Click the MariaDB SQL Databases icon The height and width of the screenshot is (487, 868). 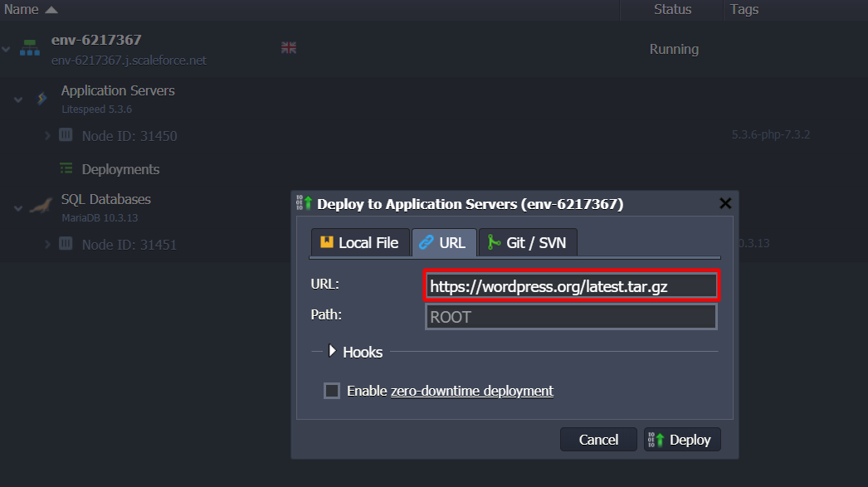coord(41,207)
